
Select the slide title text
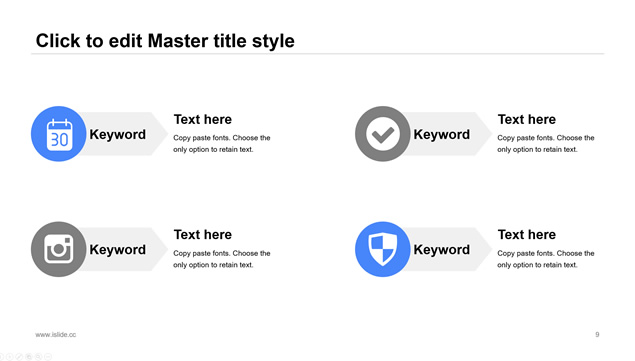[165, 41]
